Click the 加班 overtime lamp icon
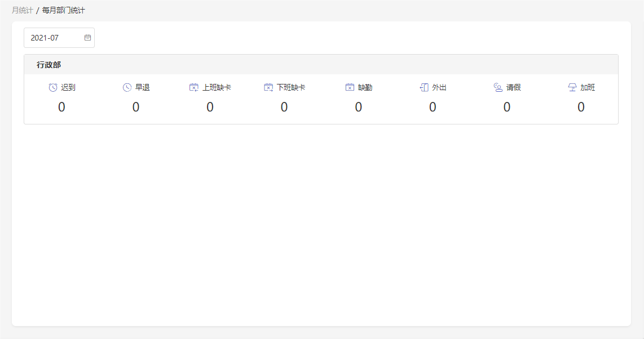Viewport: 644px width, 339px height. tap(572, 87)
